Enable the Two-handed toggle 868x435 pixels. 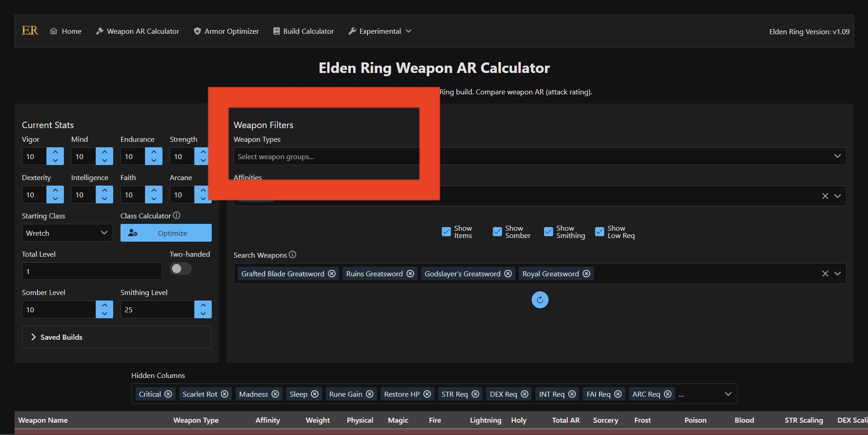180,269
